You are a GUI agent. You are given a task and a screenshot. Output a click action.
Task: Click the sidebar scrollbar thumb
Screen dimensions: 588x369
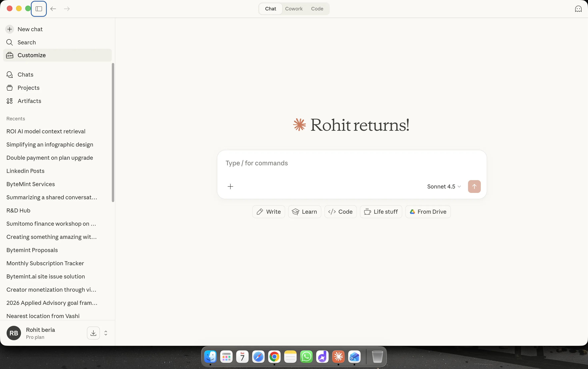pos(113,133)
